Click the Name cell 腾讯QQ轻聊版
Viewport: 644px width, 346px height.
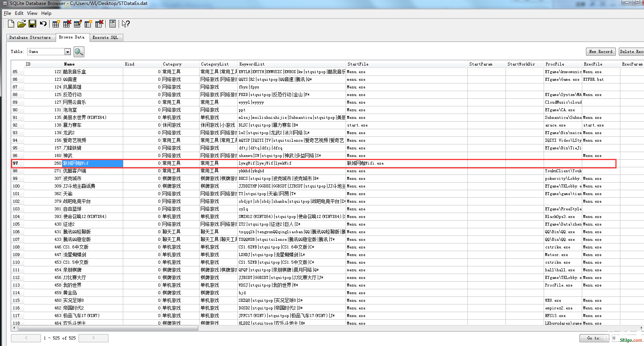(x=93, y=232)
